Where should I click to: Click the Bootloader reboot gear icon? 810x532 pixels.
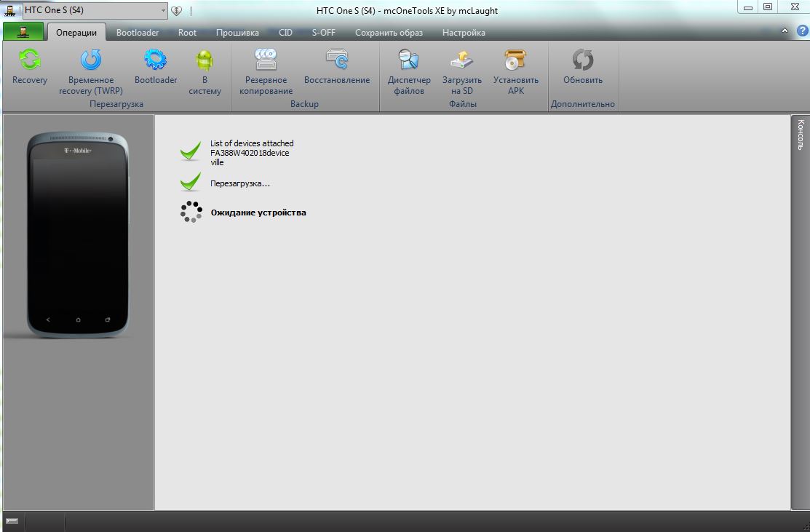[156, 60]
